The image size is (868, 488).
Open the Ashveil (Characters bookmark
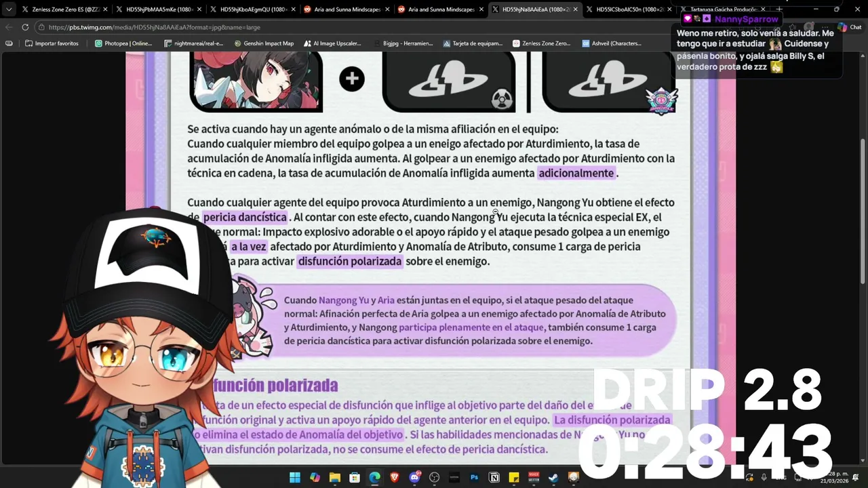[x=611, y=43]
